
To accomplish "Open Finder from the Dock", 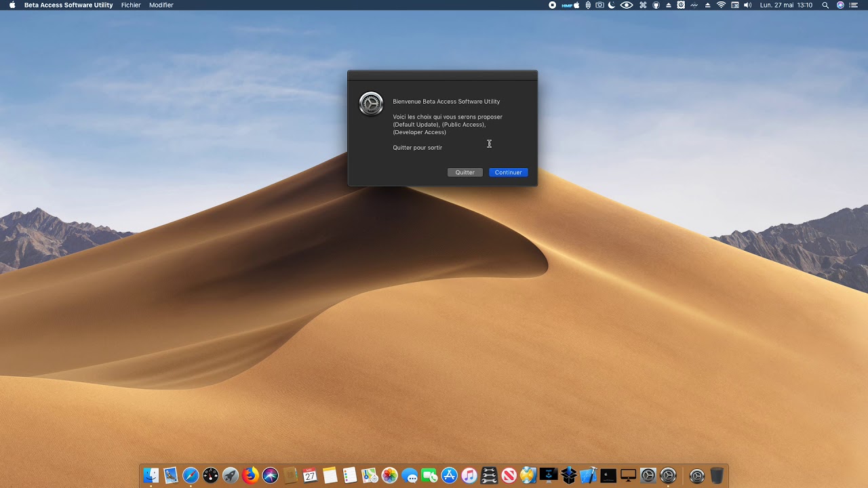I will pyautogui.click(x=151, y=476).
